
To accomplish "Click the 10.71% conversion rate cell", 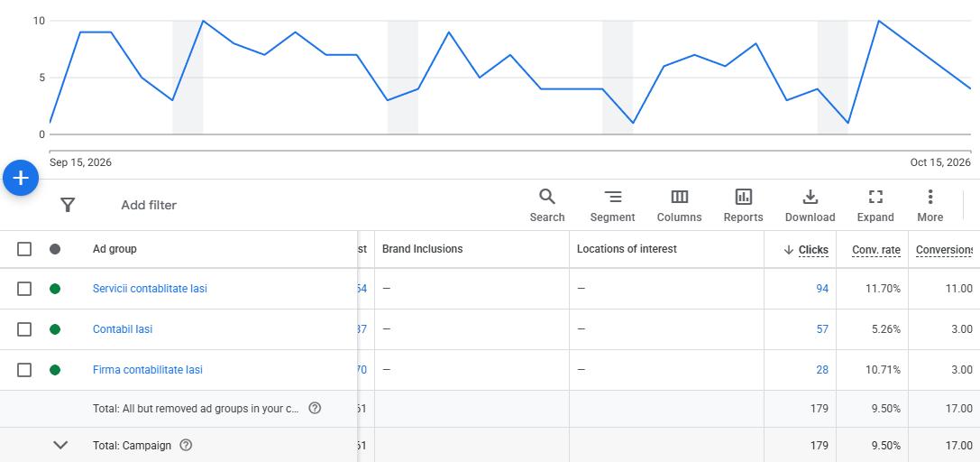I will coord(884,369).
